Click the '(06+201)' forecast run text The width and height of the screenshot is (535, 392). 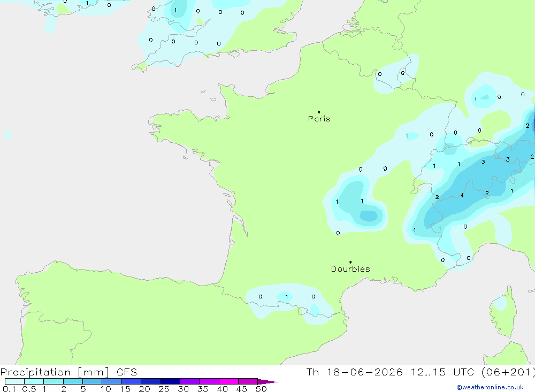(x=508, y=372)
